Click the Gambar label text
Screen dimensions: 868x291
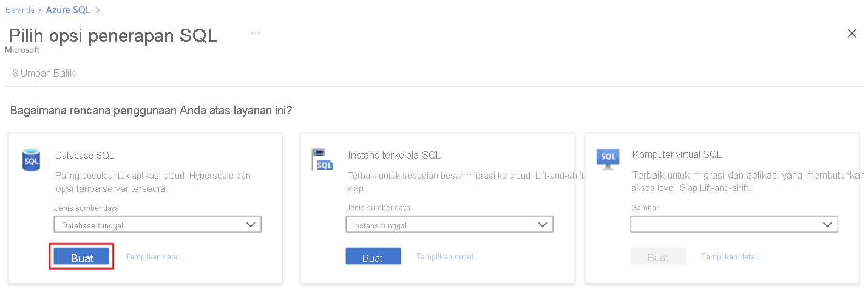(645, 208)
